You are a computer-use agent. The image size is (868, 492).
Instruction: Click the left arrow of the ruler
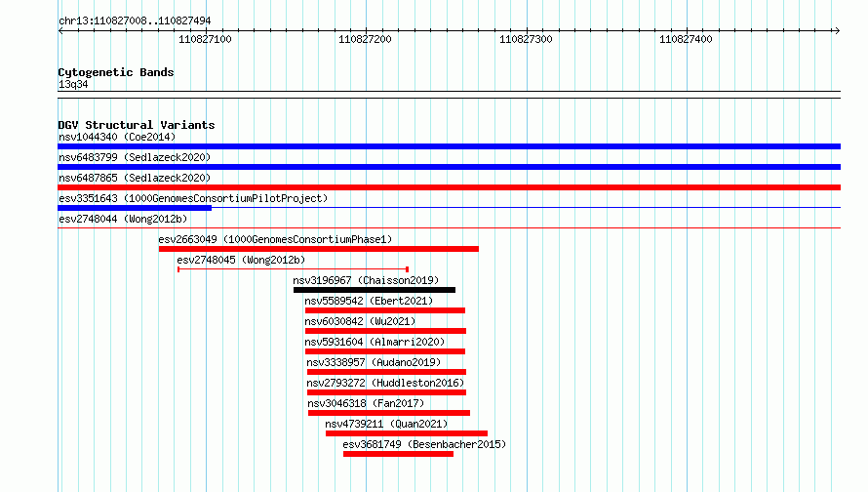point(60,30)
